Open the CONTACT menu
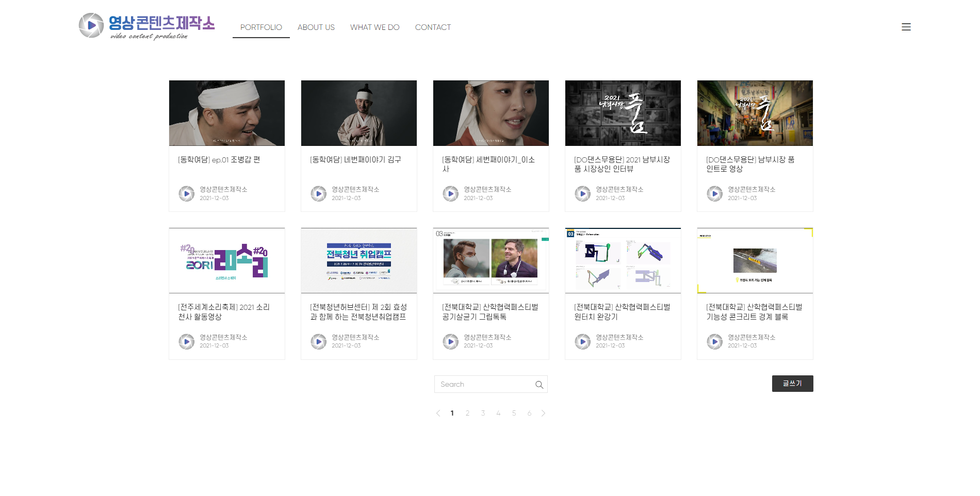The image size is (980, 496). [x=433, y=27]
